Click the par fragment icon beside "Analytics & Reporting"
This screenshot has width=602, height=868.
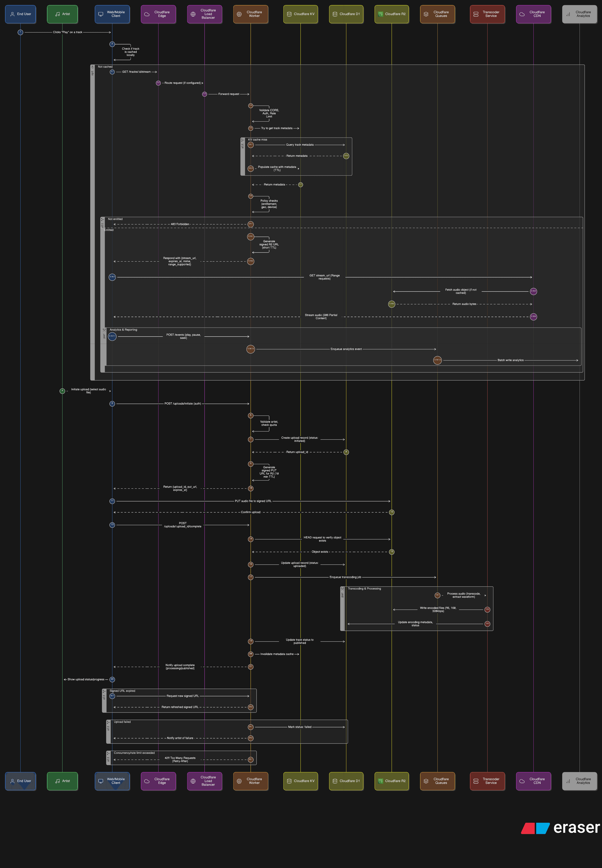104,330
